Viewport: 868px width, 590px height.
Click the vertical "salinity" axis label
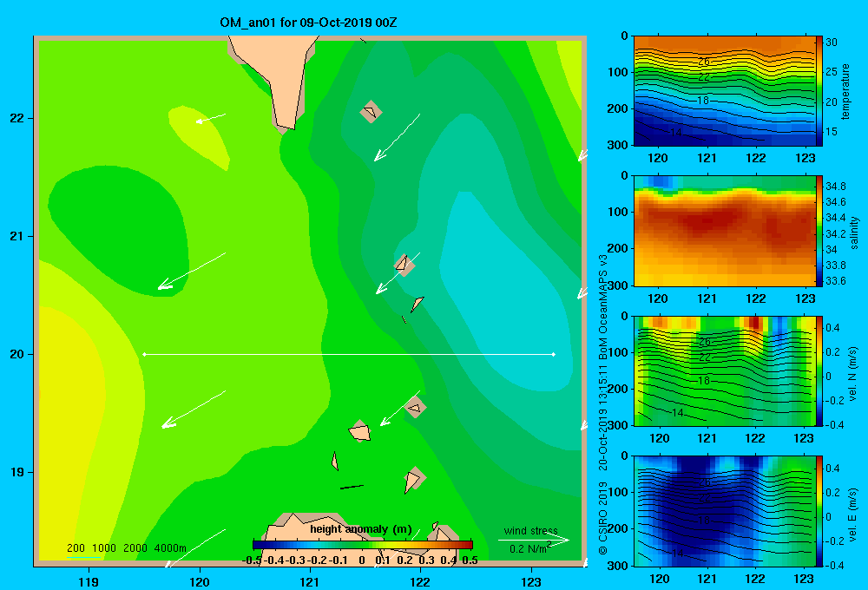tap(854, 233)
